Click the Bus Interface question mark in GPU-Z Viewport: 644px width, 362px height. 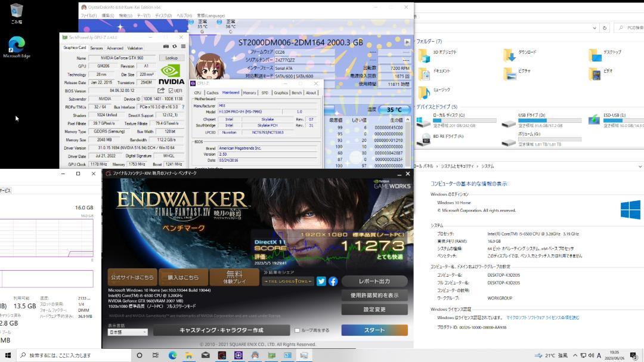pos(183,107)
